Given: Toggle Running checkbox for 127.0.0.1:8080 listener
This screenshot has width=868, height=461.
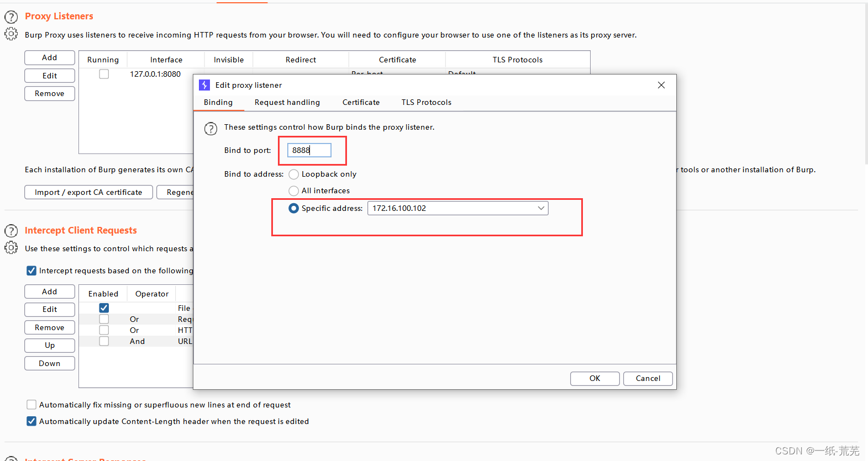Looking at the screenshot, I should click(104, 74).
